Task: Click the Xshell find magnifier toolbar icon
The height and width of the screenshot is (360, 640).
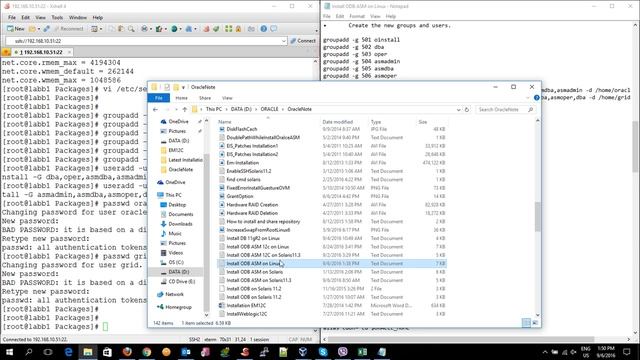Action: coord(131,29)
